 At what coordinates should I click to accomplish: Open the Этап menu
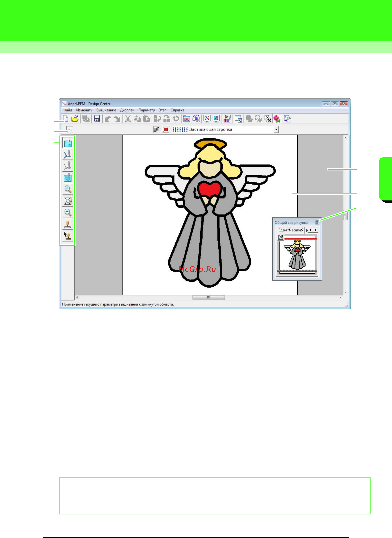(163, 110)
